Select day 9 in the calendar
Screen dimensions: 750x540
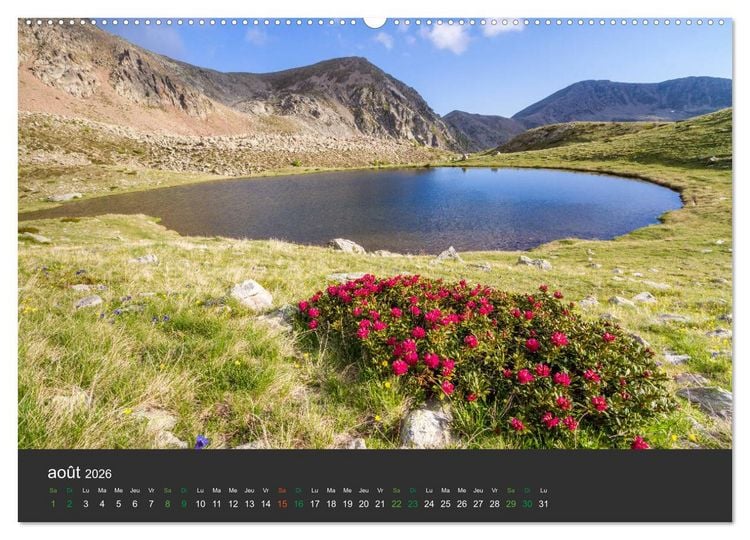tap(184, 504)
